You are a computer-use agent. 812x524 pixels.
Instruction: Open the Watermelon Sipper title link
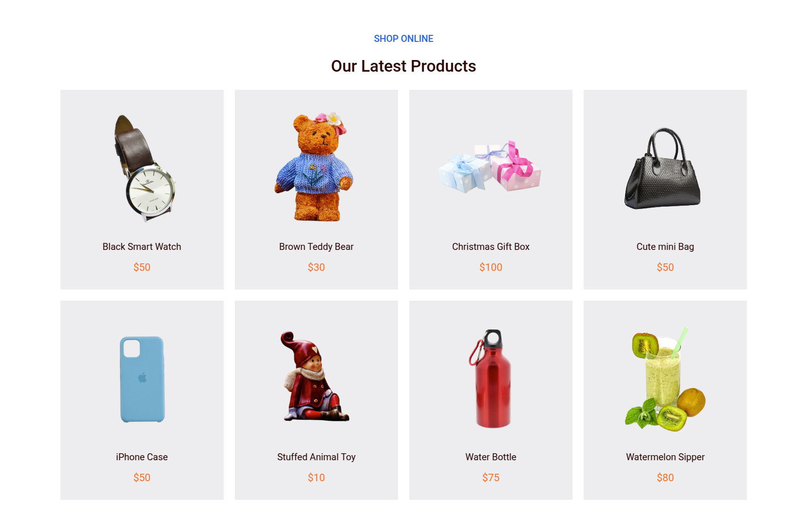665,457
